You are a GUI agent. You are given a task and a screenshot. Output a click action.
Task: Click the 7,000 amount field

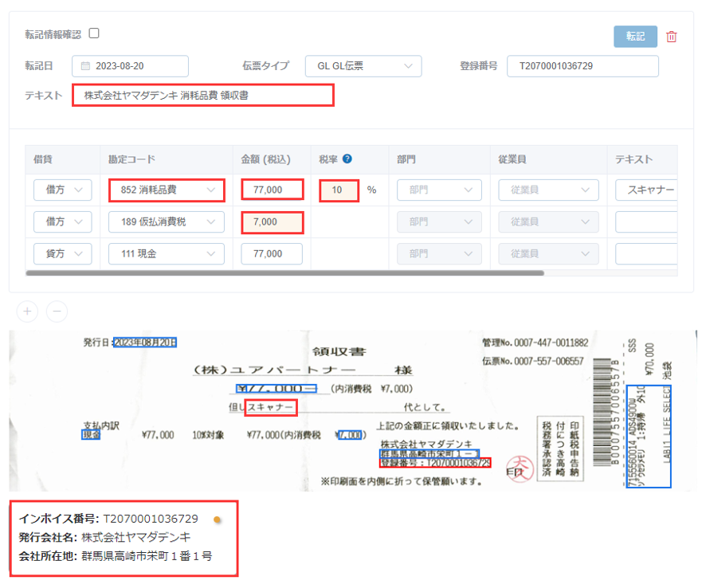273,222
